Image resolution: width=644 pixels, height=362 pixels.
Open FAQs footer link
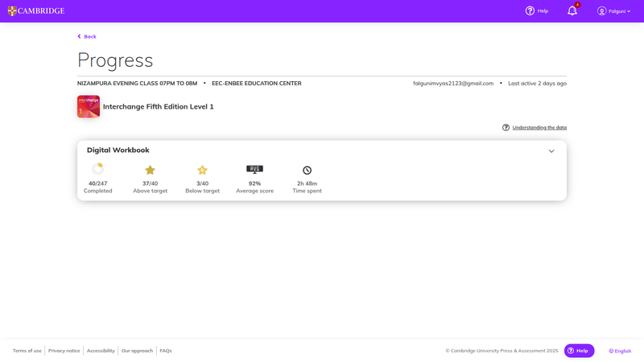click(166, 351)
